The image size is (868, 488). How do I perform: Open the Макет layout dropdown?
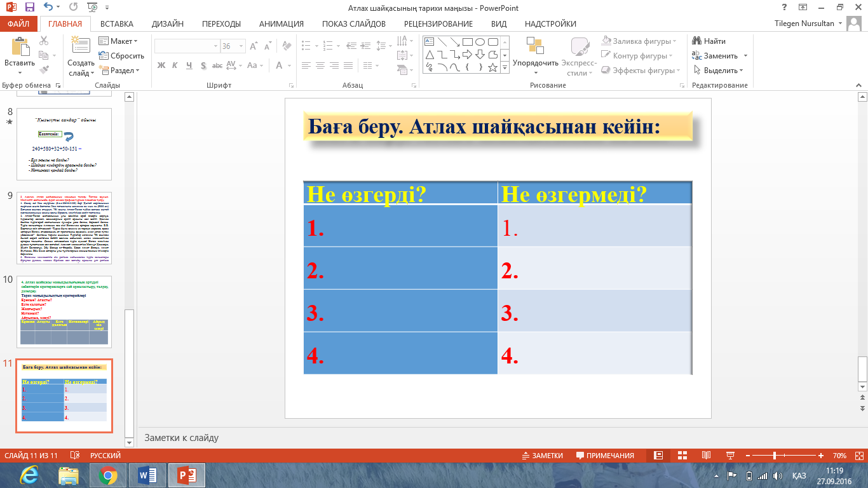pyautogui.click(x=119, y=41)
